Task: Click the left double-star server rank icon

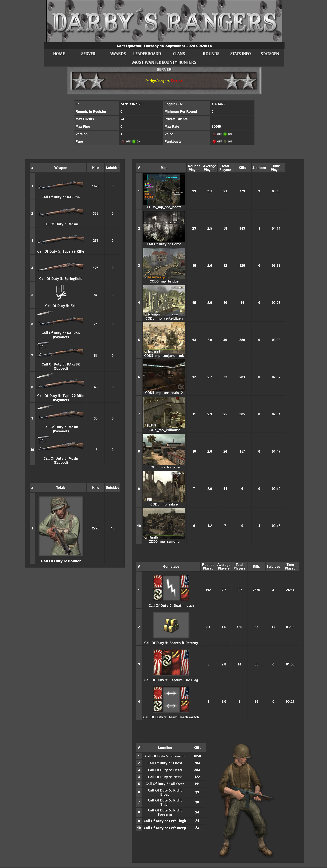Action: 89,81
